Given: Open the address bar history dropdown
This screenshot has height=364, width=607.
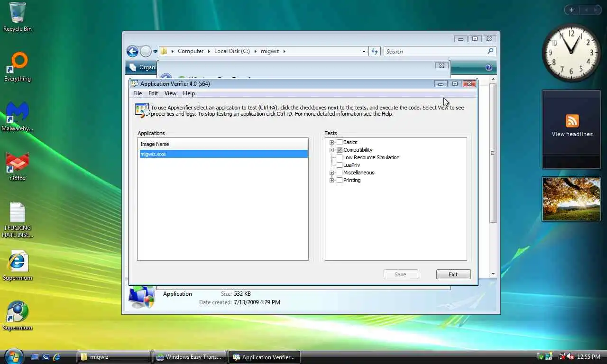Looking at the screenshot, I should [364, 51].
